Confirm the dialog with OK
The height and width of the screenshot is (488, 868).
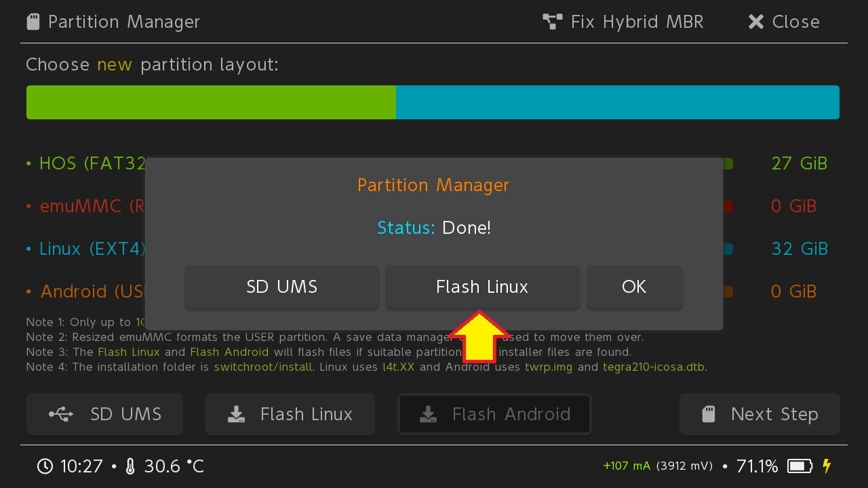[634, 287]
